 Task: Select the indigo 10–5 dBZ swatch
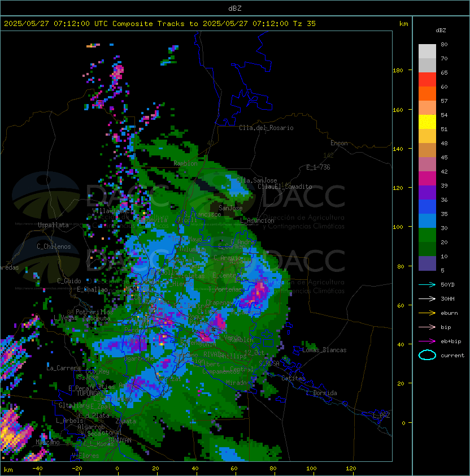[x=427, y=263]
